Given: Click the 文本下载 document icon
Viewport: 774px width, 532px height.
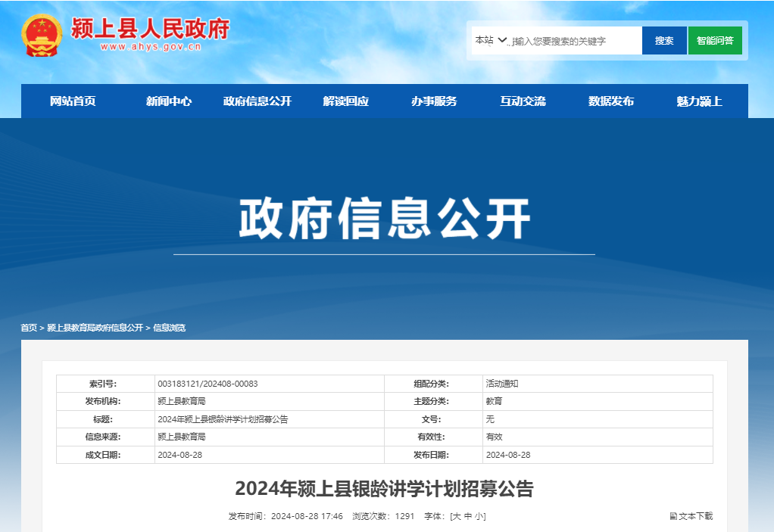Looking at the screenshot, I should (x=673, y=516).
